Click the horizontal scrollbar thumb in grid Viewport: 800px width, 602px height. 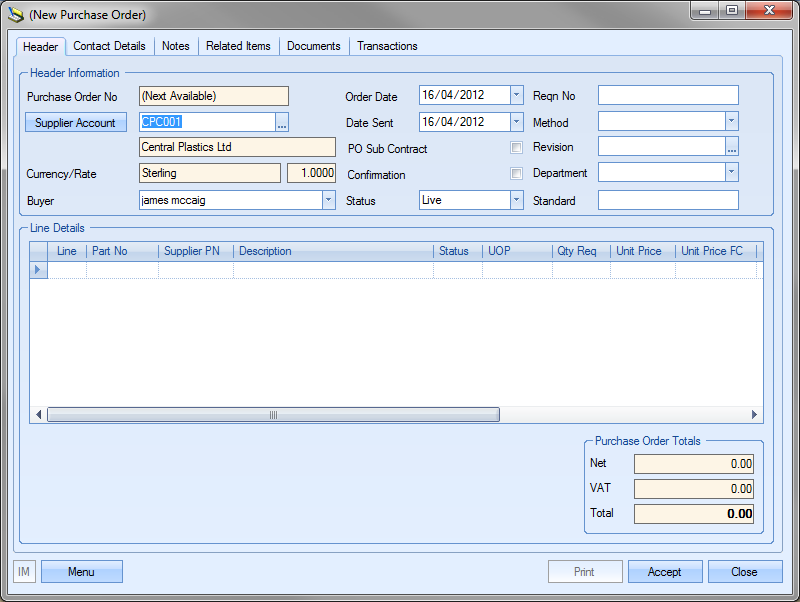click(x=273, y=415)
